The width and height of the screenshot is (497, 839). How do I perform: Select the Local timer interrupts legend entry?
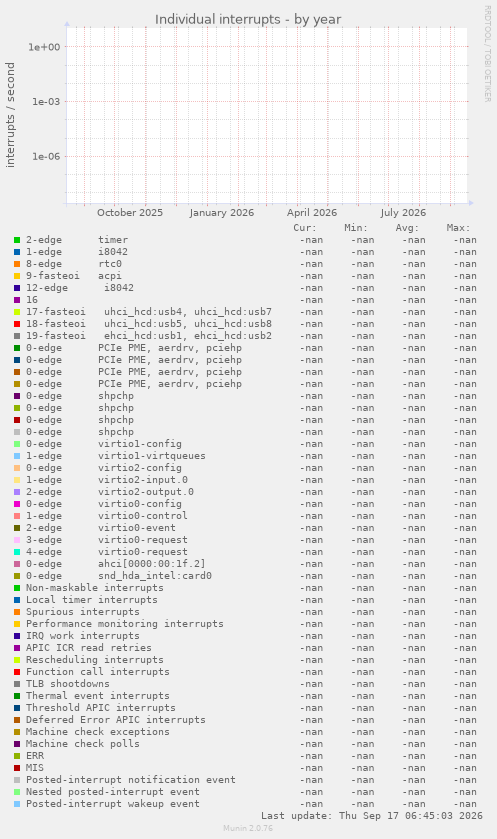pos(91,600)
